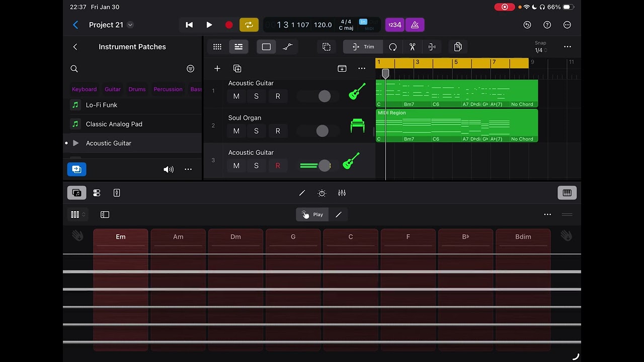Record-enable the Soul Organ track
The image size is (644, 362).
278,131
